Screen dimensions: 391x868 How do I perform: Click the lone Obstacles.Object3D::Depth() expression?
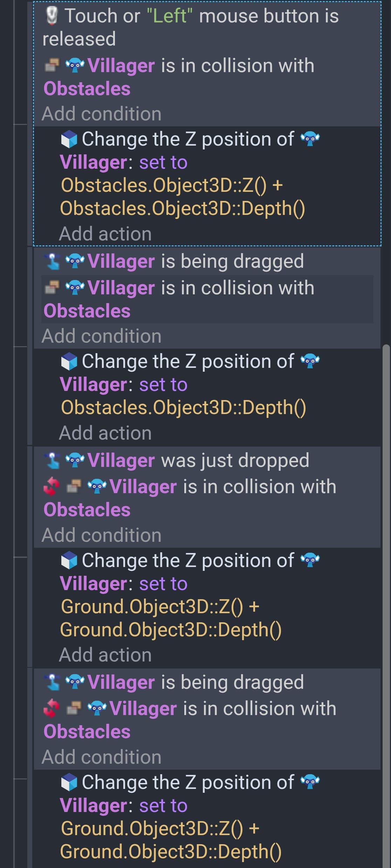[x=183, y=407]
